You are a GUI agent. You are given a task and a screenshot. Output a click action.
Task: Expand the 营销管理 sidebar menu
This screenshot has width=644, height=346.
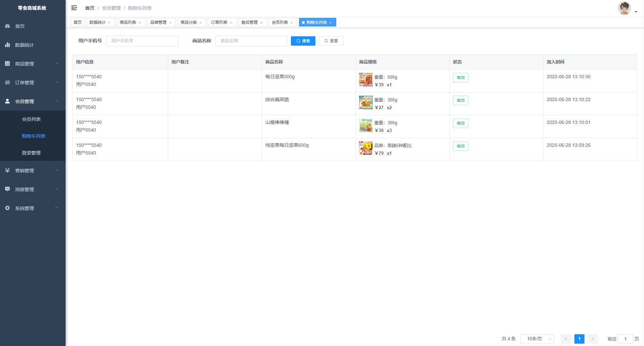(33, 171)
